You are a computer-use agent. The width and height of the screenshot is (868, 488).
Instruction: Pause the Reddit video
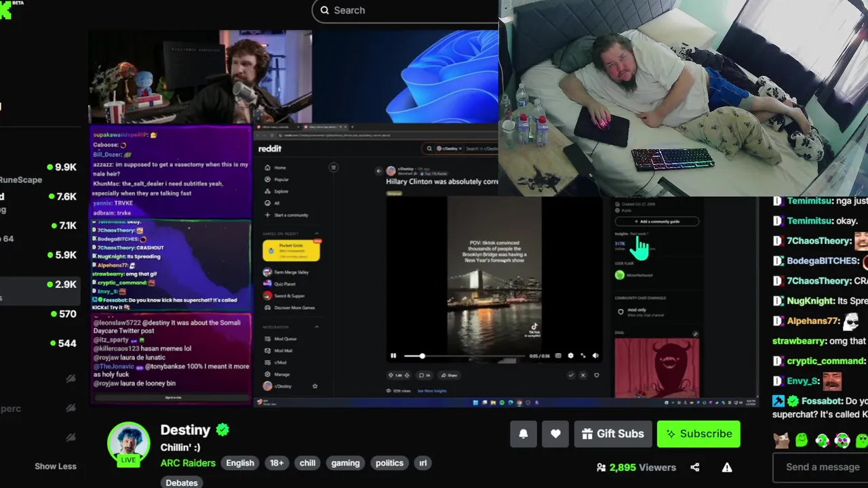pyautogui.click(x=393, y=356)
